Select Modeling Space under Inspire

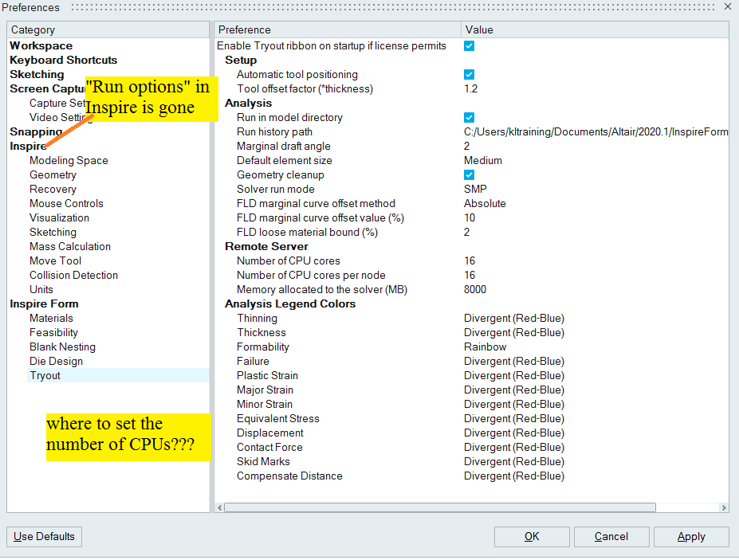(69, 161)
